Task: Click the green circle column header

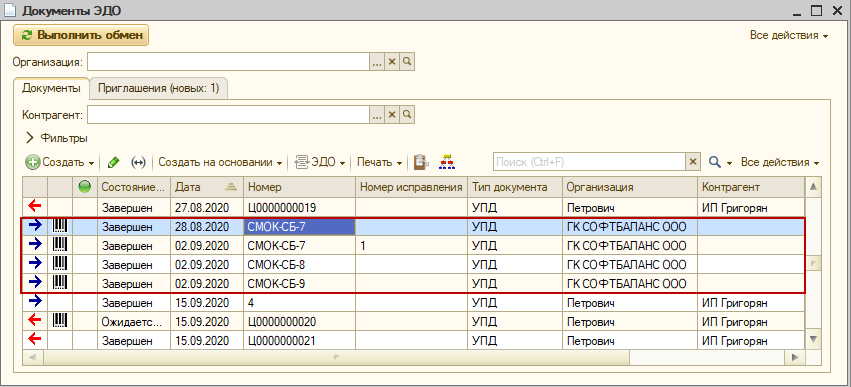Action: (x=84, y=187)
